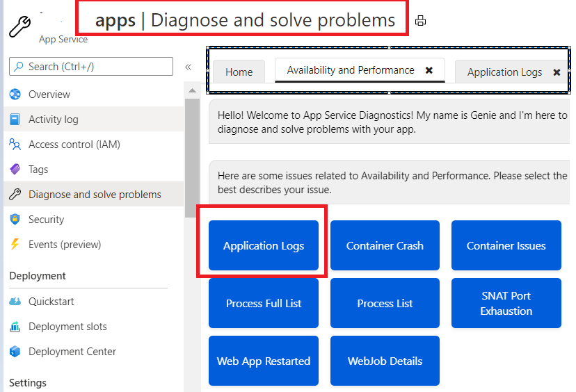Click the Deployment section heading

point(38,276)
